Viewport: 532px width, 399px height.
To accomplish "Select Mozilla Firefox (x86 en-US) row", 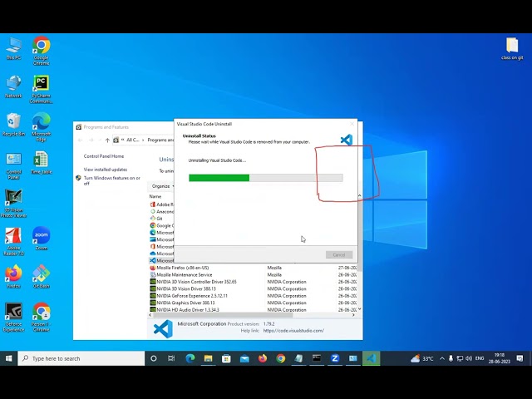I will point(253,268).
